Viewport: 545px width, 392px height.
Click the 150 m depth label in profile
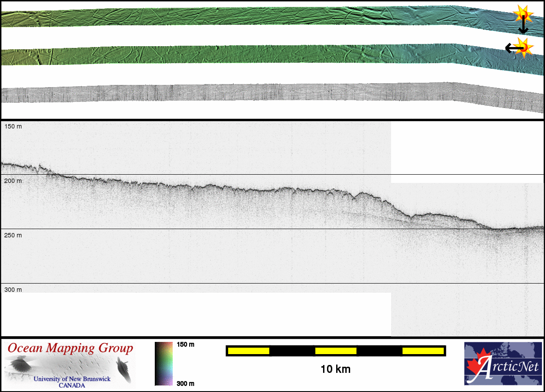[x=13, y=126]
